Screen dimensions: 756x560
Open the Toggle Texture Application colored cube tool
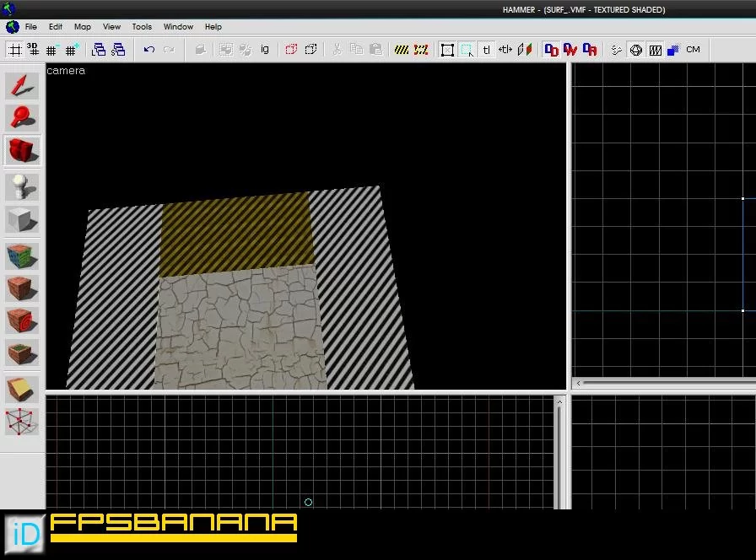point(22,256)
